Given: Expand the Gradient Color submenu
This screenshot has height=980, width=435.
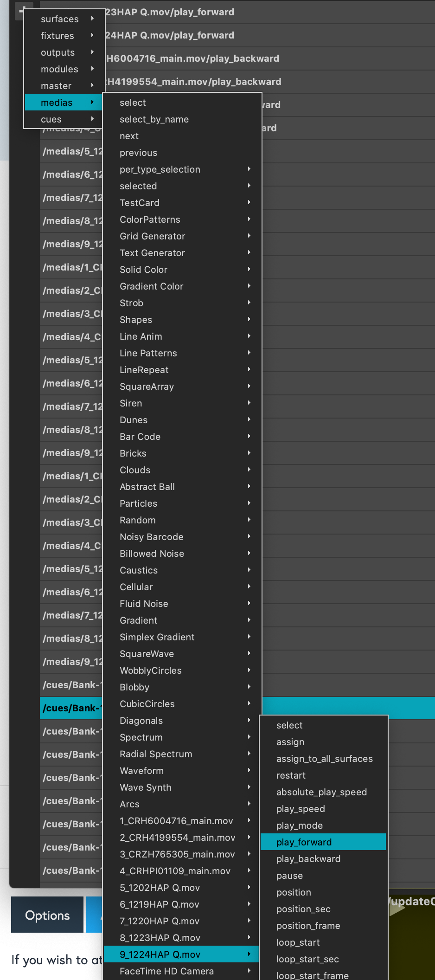Looking at the screenshot, I should click(x=182, y=286).
